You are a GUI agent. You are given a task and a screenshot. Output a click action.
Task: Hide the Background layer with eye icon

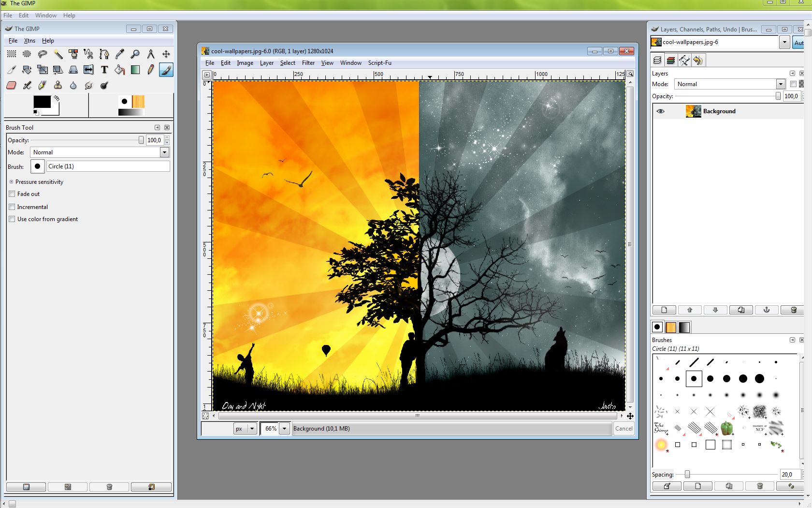click(660, 111)
